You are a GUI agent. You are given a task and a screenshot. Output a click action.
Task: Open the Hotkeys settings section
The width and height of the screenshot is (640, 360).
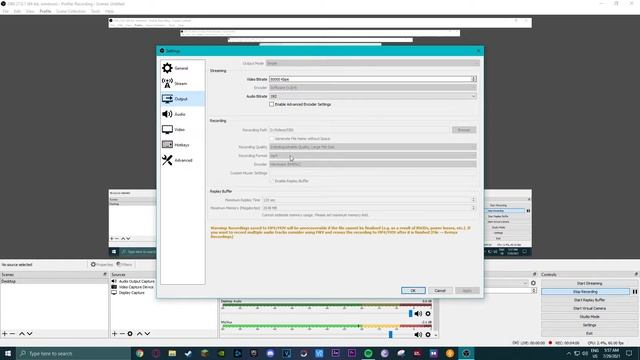point(182,145)
